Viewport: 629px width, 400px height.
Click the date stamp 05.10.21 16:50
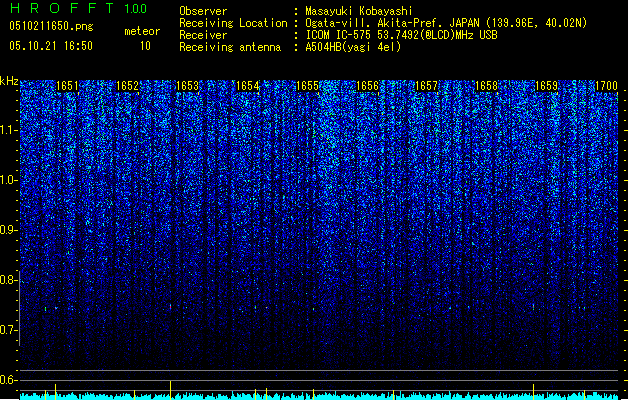coord(51,46)
